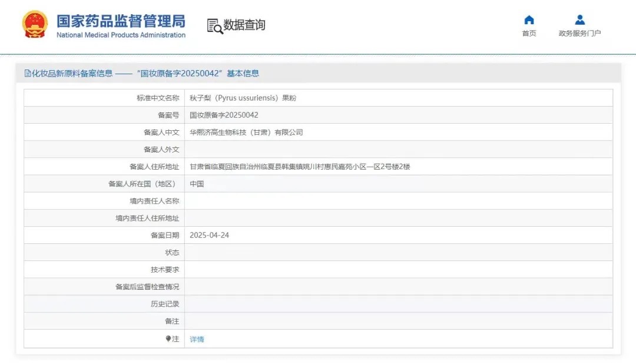Click the 备案号 label
The image size is (636, 364).
coord(168,115)
